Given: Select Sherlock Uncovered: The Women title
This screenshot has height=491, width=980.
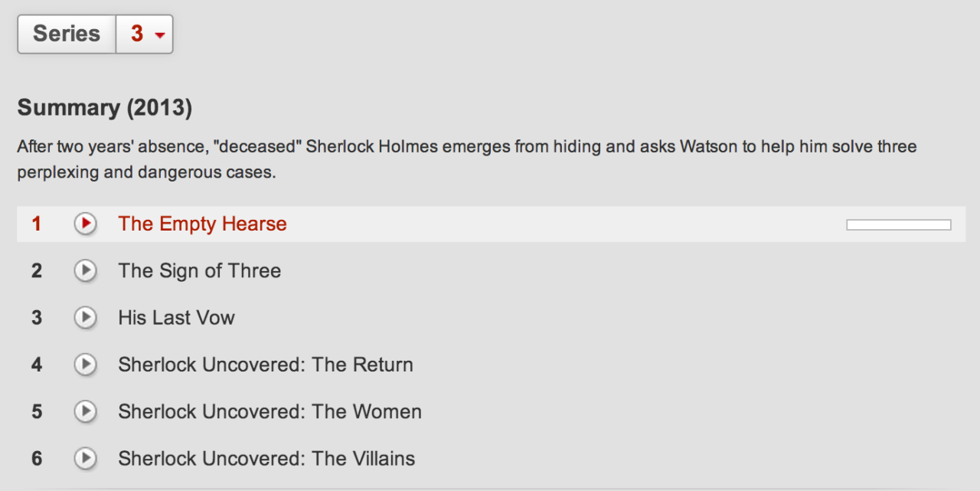Looking at the screenshot, I should coord(269,411).
